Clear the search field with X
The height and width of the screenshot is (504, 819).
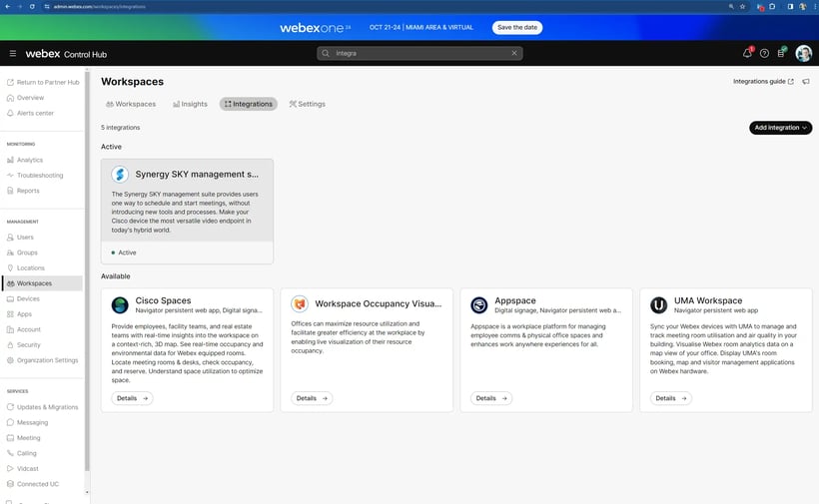(x=514, y=53)
